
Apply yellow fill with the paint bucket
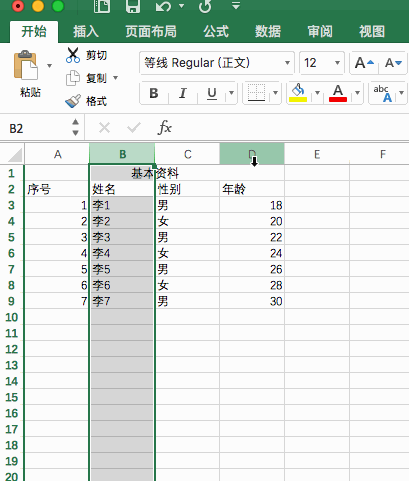coord(298,93)
